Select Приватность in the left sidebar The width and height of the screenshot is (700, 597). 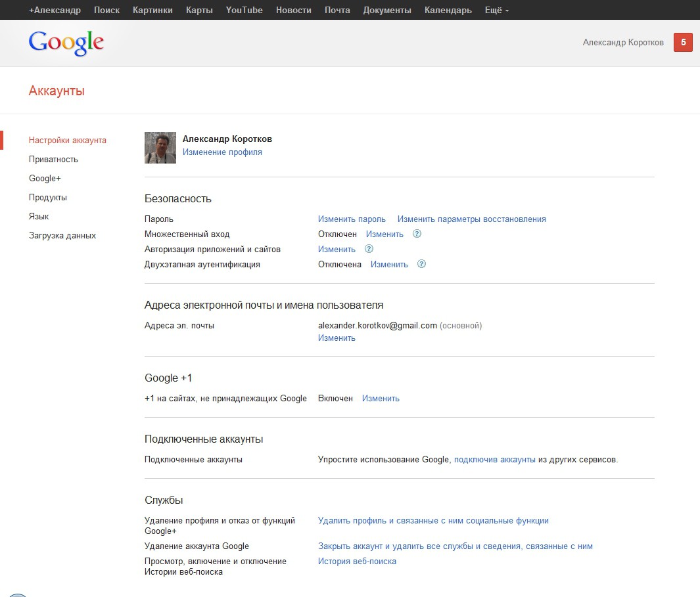(x=53, y=160)
